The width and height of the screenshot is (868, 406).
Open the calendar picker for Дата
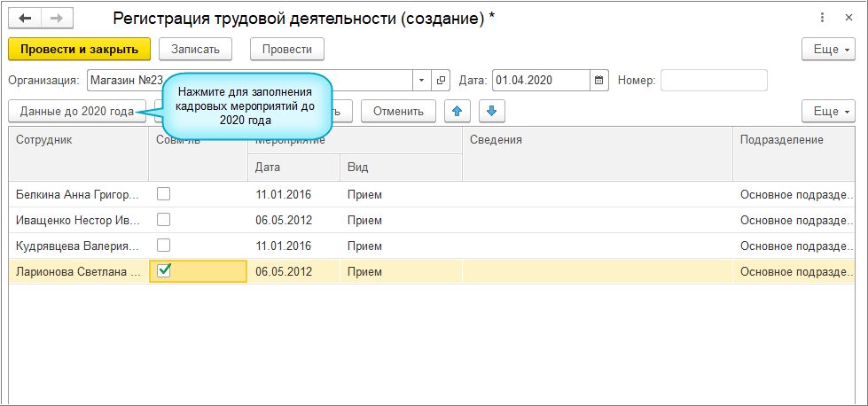point(599,81)
